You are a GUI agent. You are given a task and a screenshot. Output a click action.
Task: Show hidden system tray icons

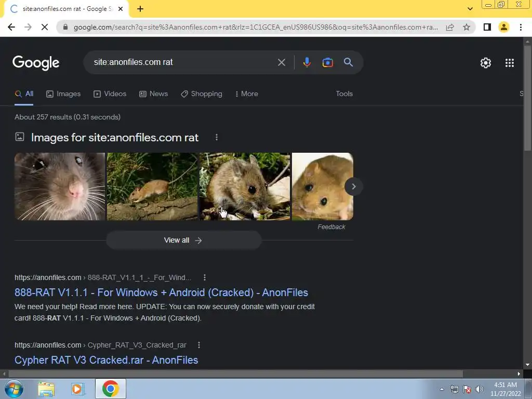click(x=442, y=389)
